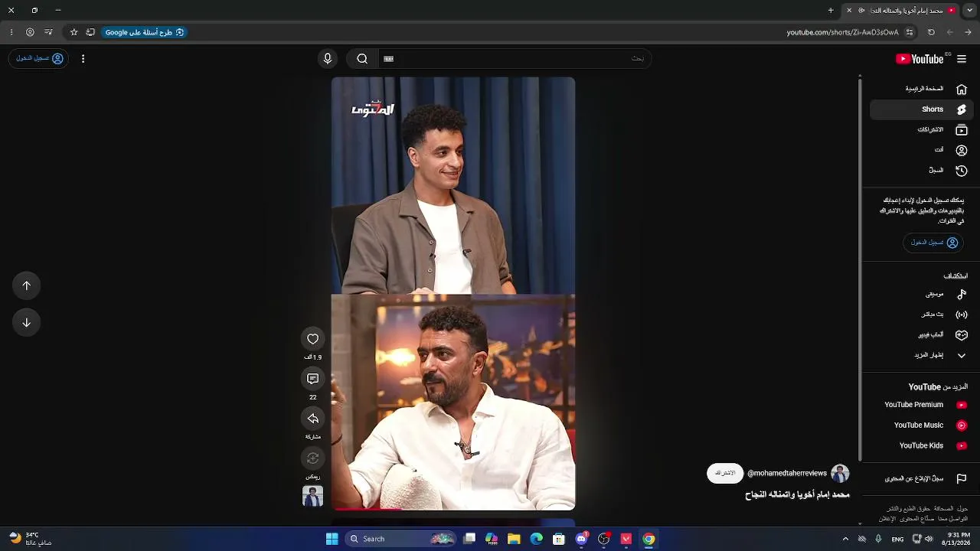Open the Chrome profile icon
The width and height of the screenshot is (980, 551).
pyautogui.click(x=30, y=32)
